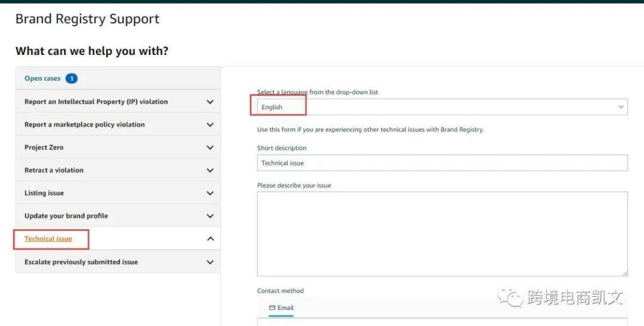Grab the textarea corner handle
Viewport: 644px width, 326px height.
click(x=625, y=273)
